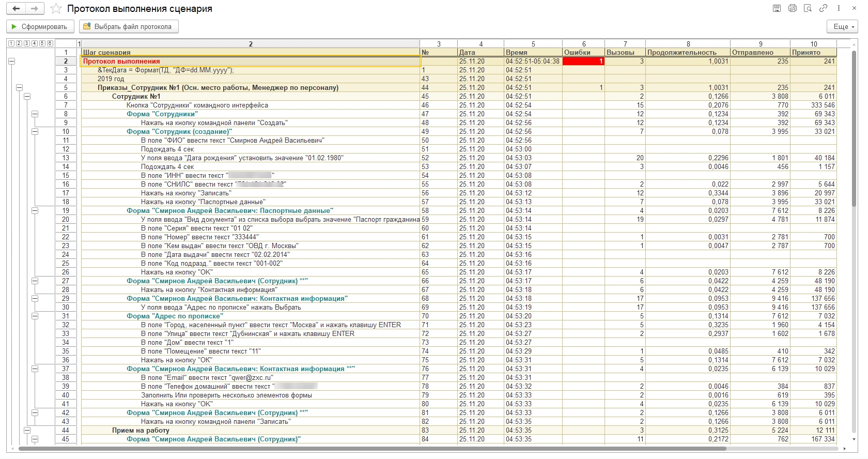Click the forward navigation arrow
868x459 pixels.
tap(34, 9)
